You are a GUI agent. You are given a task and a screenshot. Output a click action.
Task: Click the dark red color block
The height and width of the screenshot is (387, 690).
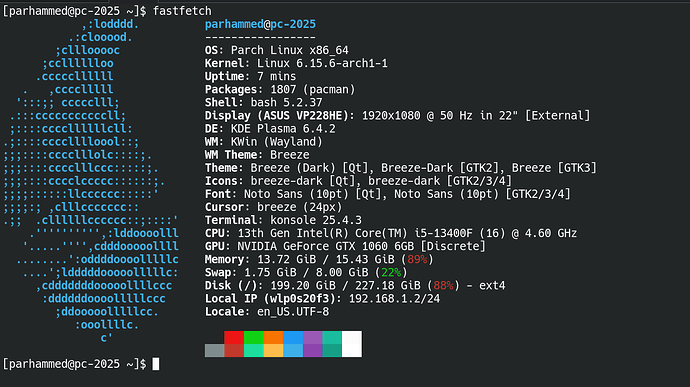234,350
